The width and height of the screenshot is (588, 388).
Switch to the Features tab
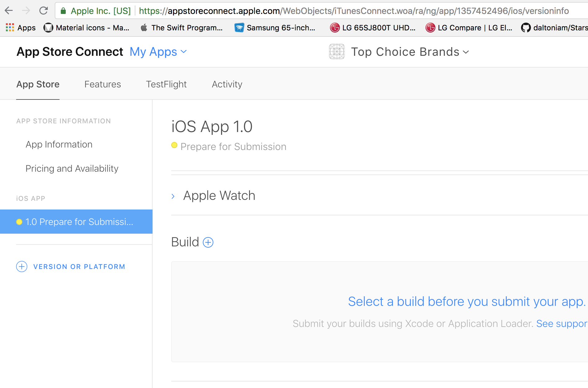(103, 84)
